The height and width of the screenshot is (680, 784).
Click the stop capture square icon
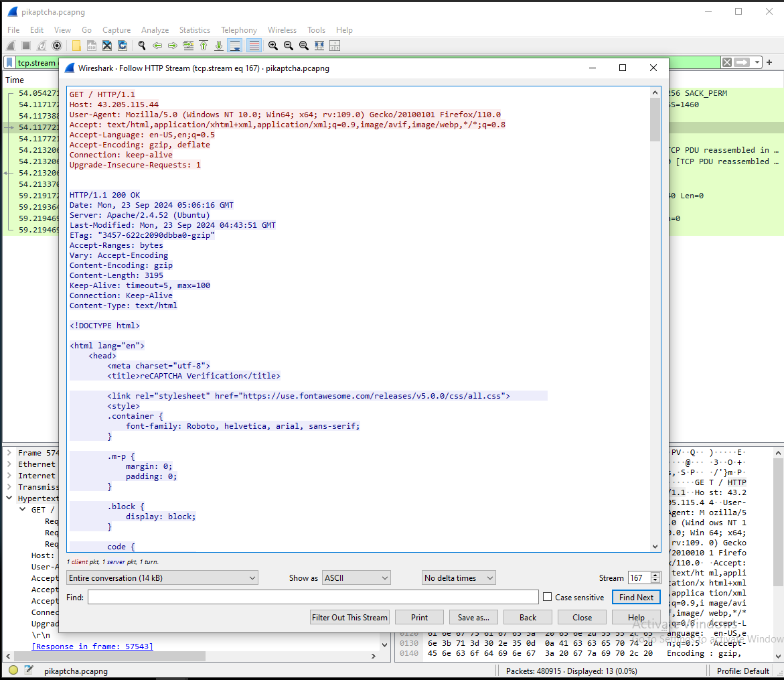tap(26, 46)
